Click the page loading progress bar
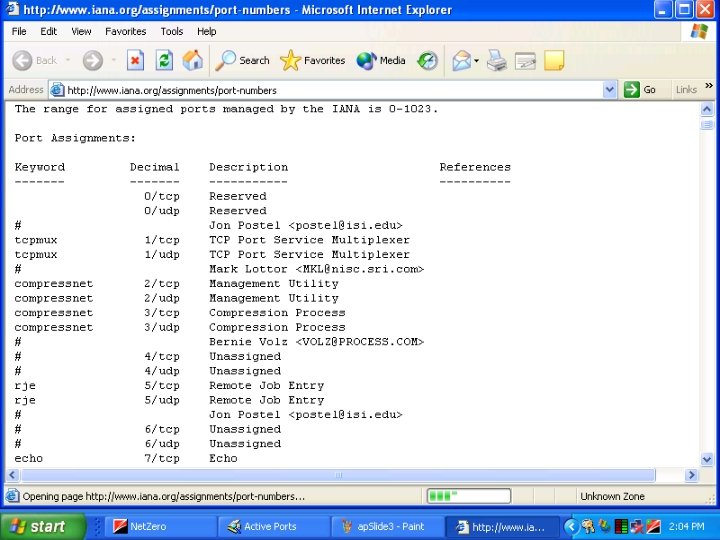This screenshot has height=540, width=720. (469, 496)
